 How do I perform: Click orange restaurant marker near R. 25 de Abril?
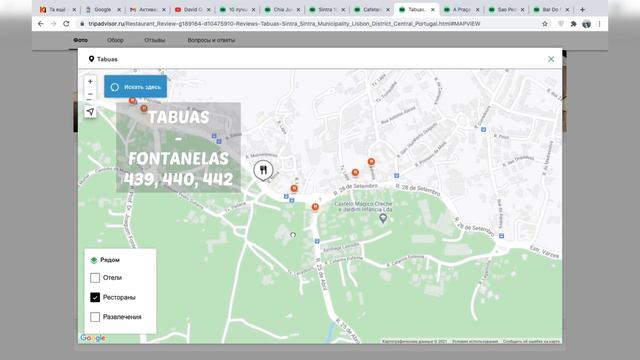(x=315, y=207)
